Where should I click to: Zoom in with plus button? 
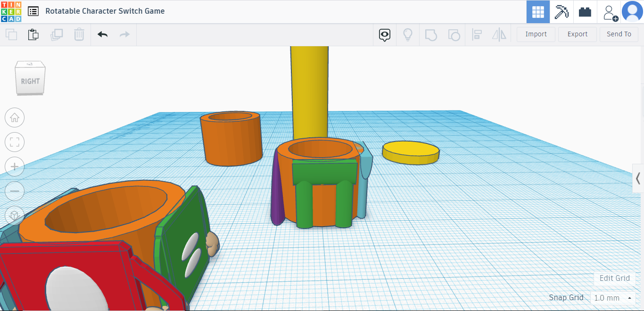click(15, 167)
